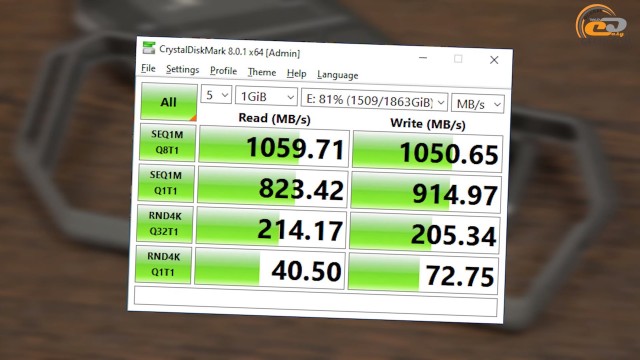This screenshot has height=360, width=640.
Task: Run the RND4K Q1T1 benchmark
Action: tap(163, 264)
